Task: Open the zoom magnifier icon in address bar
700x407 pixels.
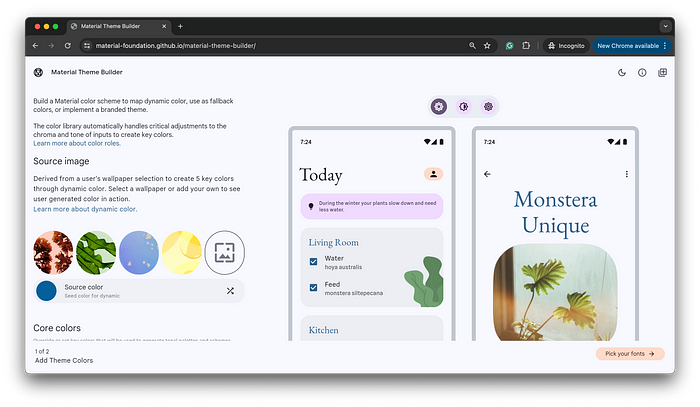Action: pos(472,46)
